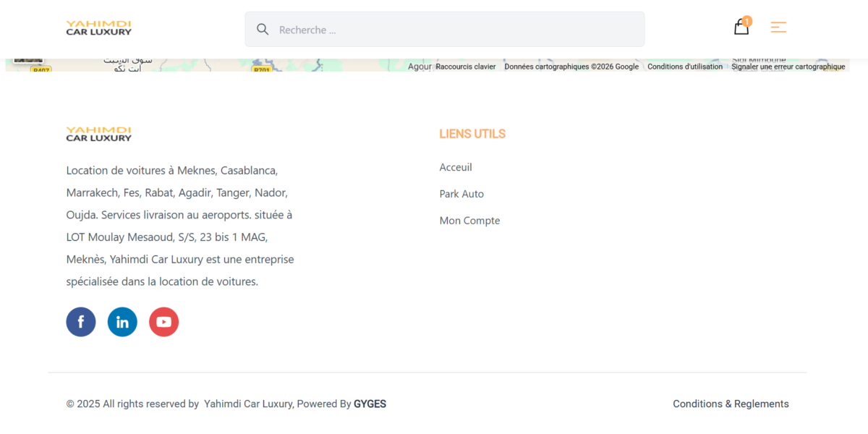Open the Mon Compte link
This screenshot has width=868, height=434.
coord(469,221)
